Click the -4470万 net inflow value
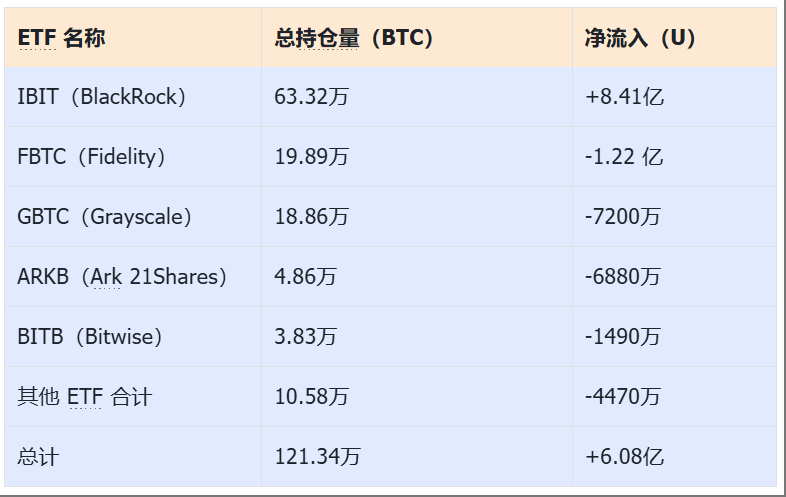Viewport: 786px width, 497px height. pyautogui.click(x=622, y=397)
